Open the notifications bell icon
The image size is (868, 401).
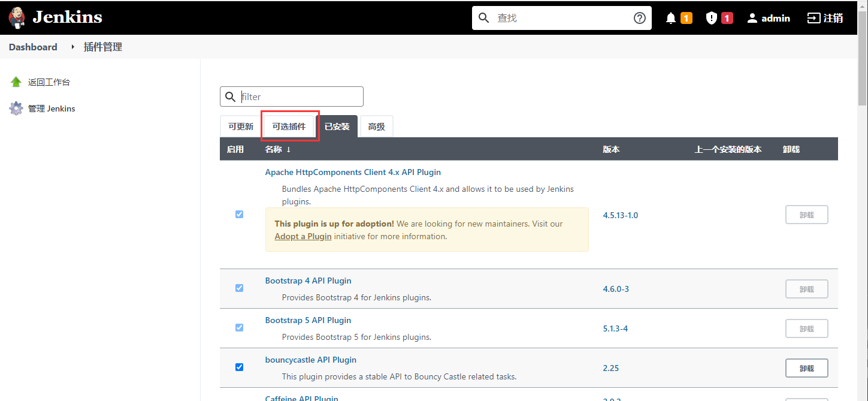pos(671,19)
